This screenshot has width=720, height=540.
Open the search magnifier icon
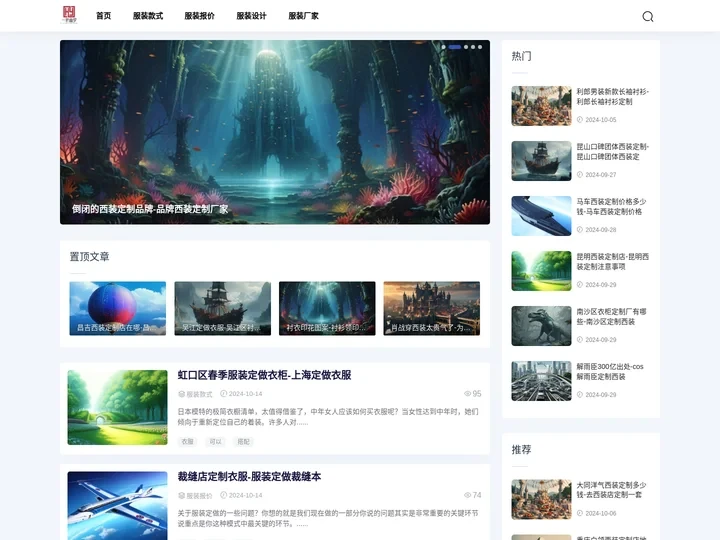[647, 17]
